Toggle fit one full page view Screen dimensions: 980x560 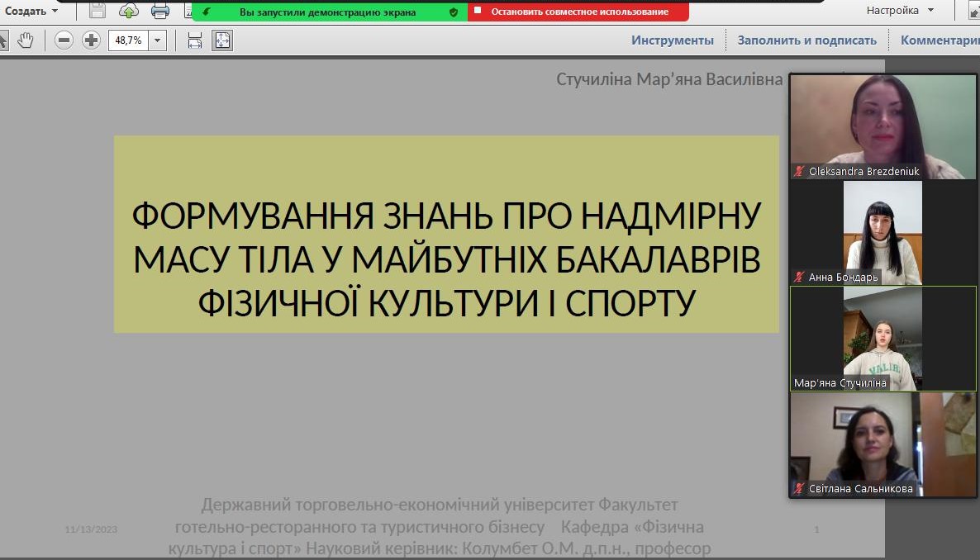pyautogui.click(x=221, y=40)
